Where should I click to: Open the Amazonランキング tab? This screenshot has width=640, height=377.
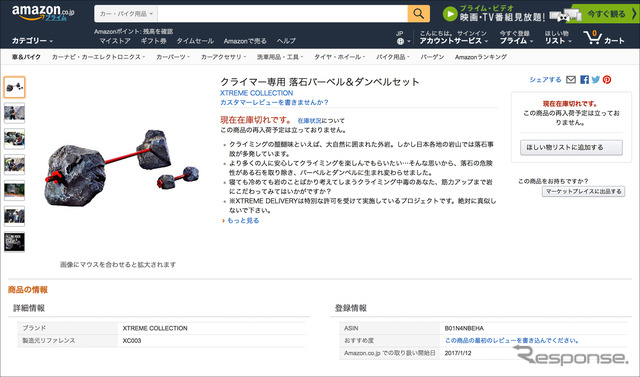point(481,57)
